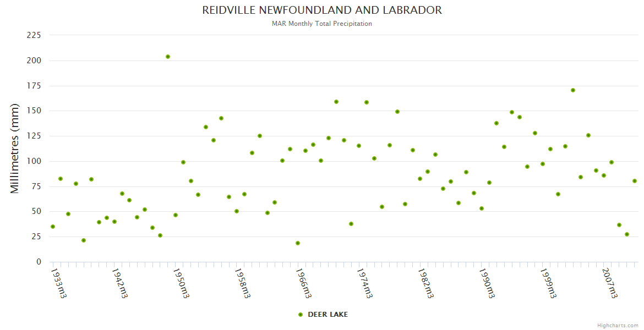Click the 2007m3 x-axis label
The width and height of the screenshot is (644, 330).
pyautogui.click(x=610, y=283)
